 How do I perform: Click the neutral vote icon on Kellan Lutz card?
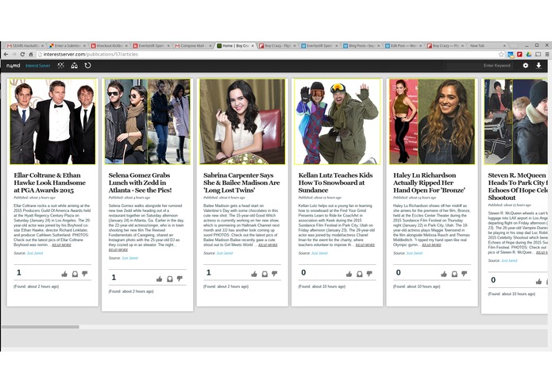[360, 275]
